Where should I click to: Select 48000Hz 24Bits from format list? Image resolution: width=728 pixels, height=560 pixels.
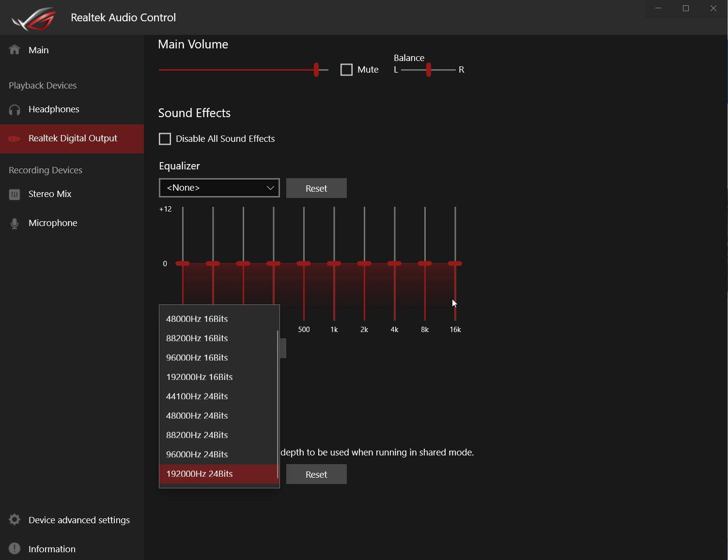[197, 416]
